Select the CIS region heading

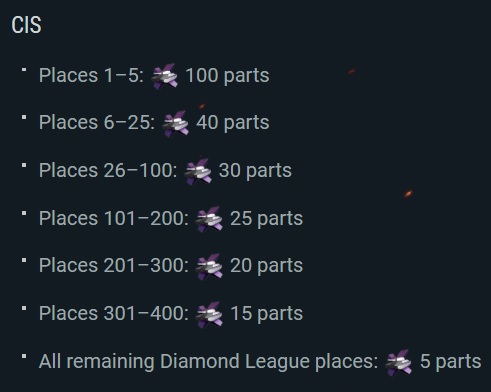26,25
